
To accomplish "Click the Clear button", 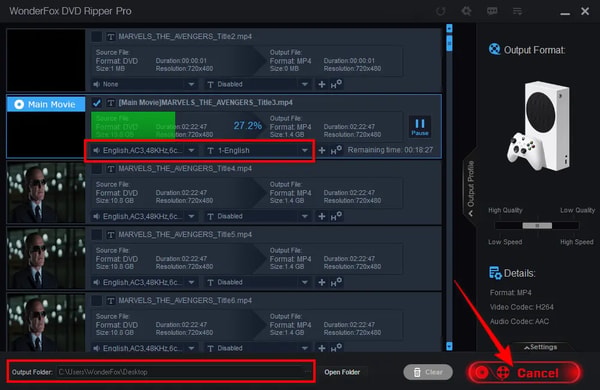I will pyautogui.click(x=428, y=372).
